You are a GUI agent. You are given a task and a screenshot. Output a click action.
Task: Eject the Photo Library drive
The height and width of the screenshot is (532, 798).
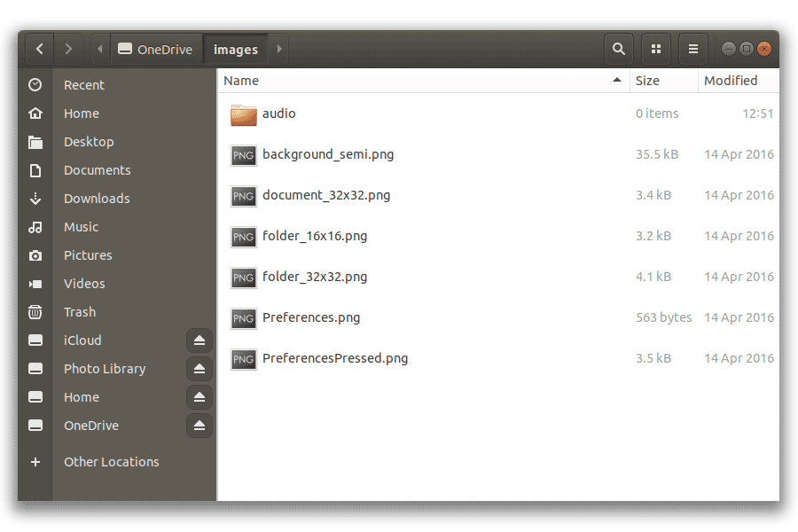click(199, 369)
